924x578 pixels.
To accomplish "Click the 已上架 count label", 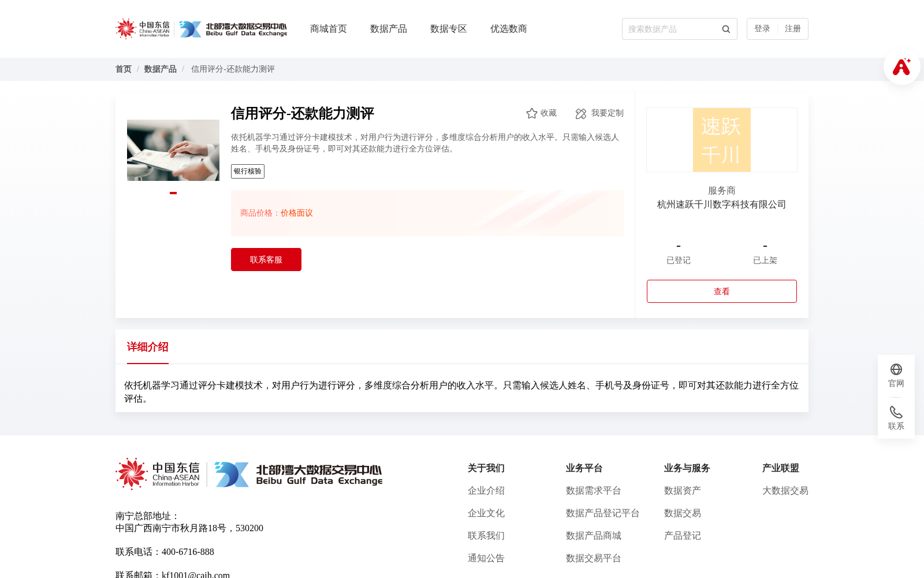I will point(765,261).
